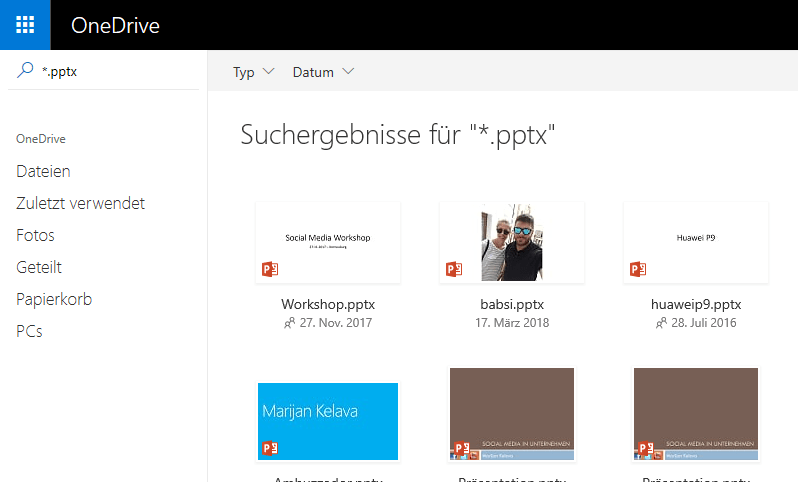This screenshot has width=798, height=482.
Task: Click the search box containing *.pptx
Action: (103, 71)
